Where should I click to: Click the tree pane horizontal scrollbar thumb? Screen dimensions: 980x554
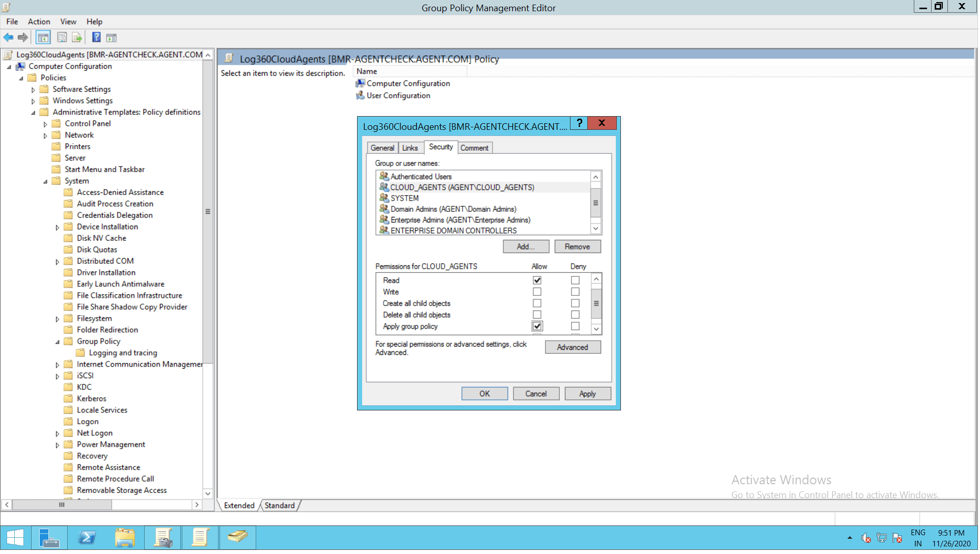click(62, 506)
